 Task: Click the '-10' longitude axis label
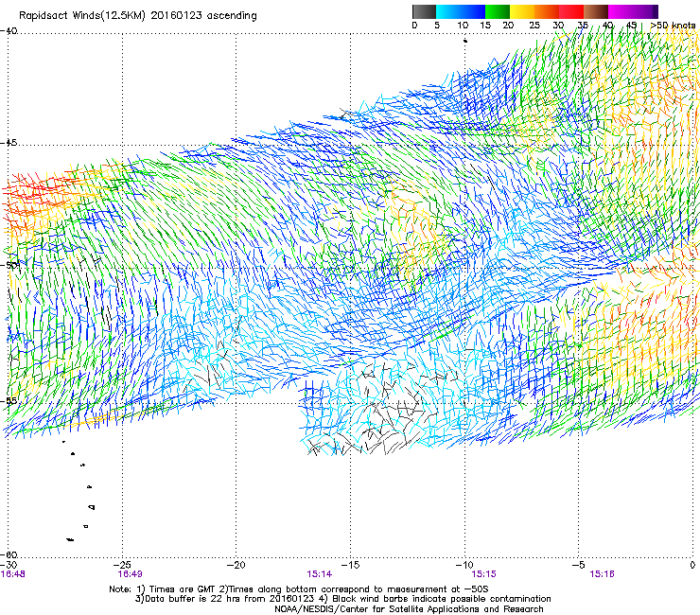(464, 565)
